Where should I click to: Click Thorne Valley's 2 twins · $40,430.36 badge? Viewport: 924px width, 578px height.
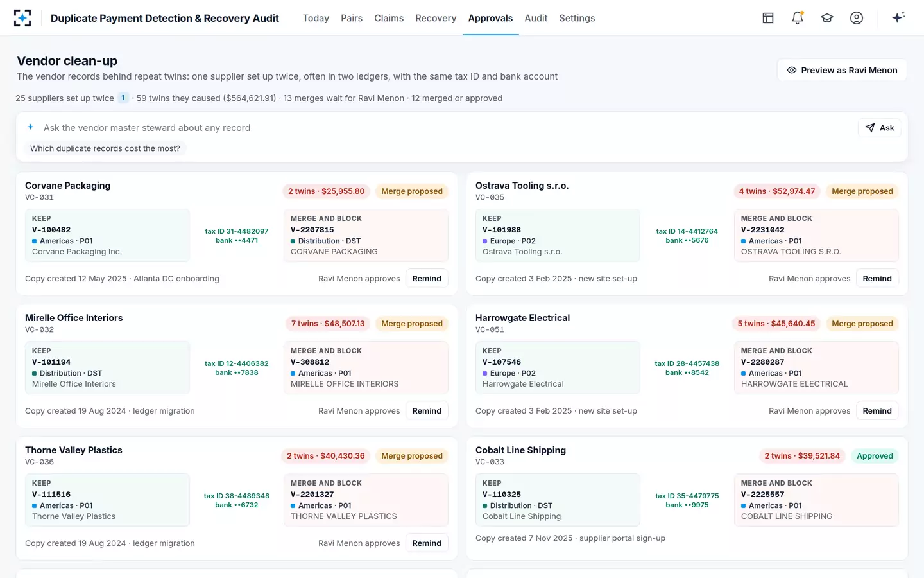coord(325,456)
